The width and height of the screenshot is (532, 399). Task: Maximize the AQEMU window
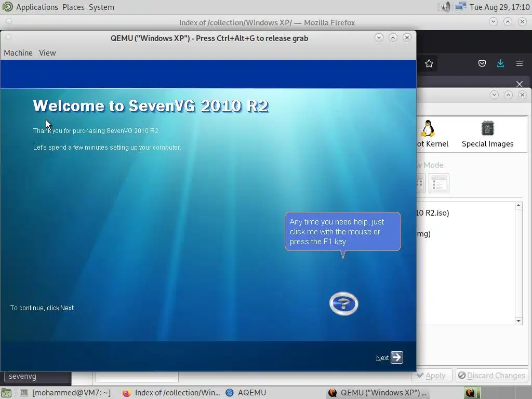(x=508, y=95)
